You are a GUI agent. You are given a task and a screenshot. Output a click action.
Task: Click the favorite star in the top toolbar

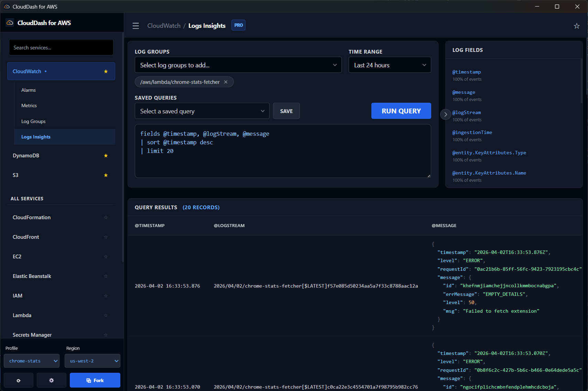click(577, 25)
